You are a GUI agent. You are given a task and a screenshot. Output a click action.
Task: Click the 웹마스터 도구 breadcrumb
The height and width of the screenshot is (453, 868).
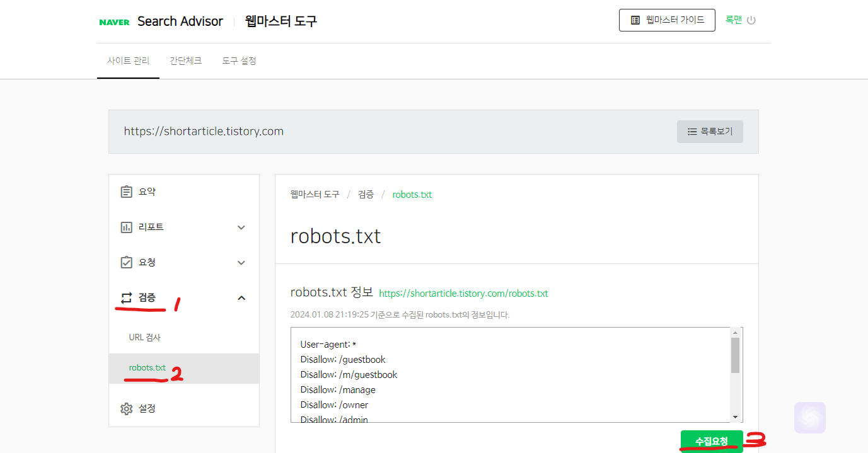tap(315, 194)
